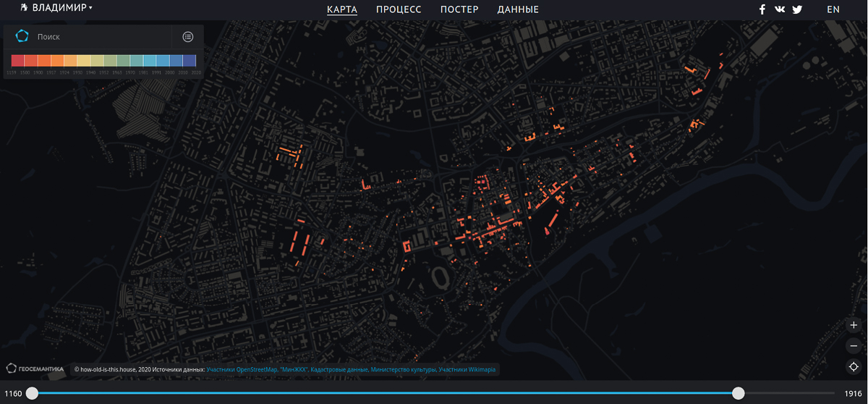Select the 1159–1500 red color swatch

coord(19,61)
